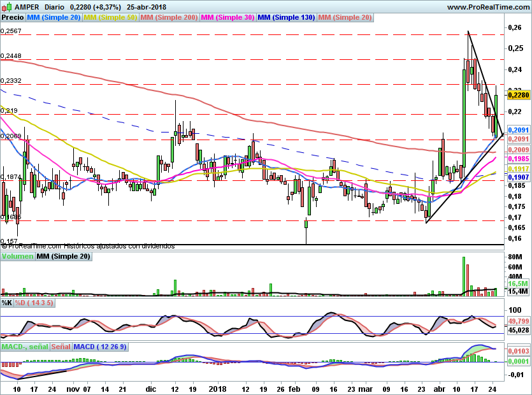The image size is (532, 395).
Task: Toggle the yellow MM (Simple 50) label
Action: 110,17
